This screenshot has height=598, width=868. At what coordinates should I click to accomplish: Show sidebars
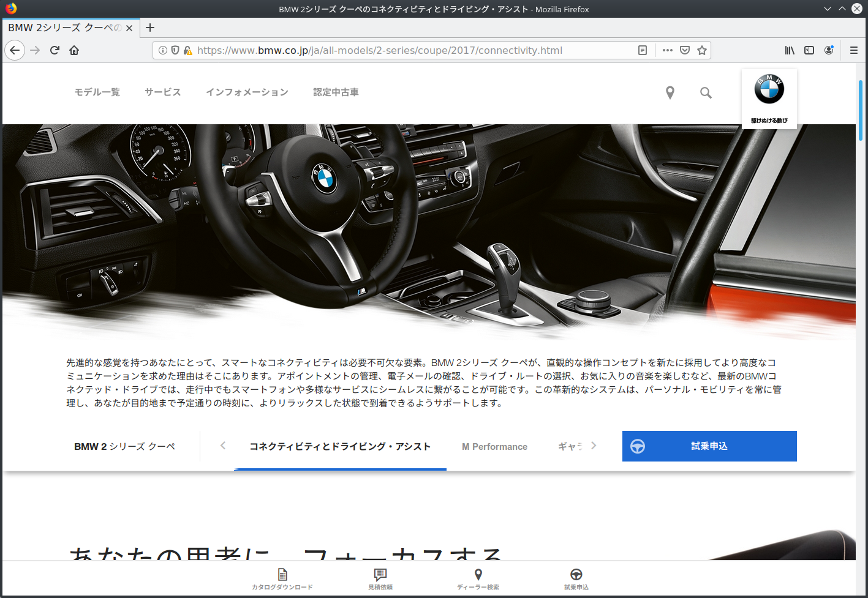click(809, 50)
